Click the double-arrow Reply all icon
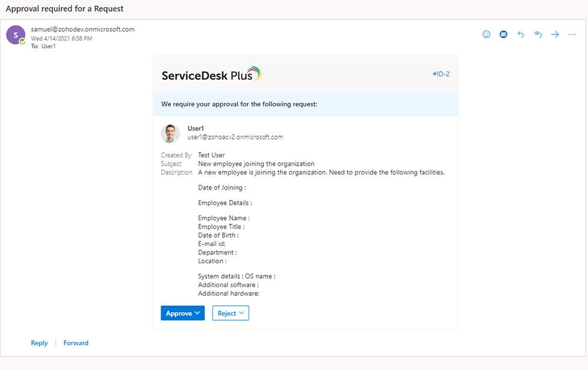The image size is (588, 370). (x=537, y=35)
